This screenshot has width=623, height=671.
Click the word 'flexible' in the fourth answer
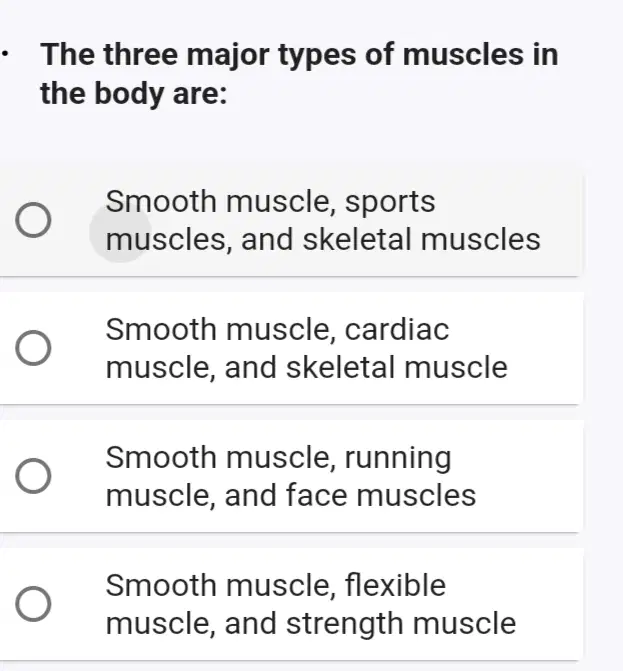point(395,585)
